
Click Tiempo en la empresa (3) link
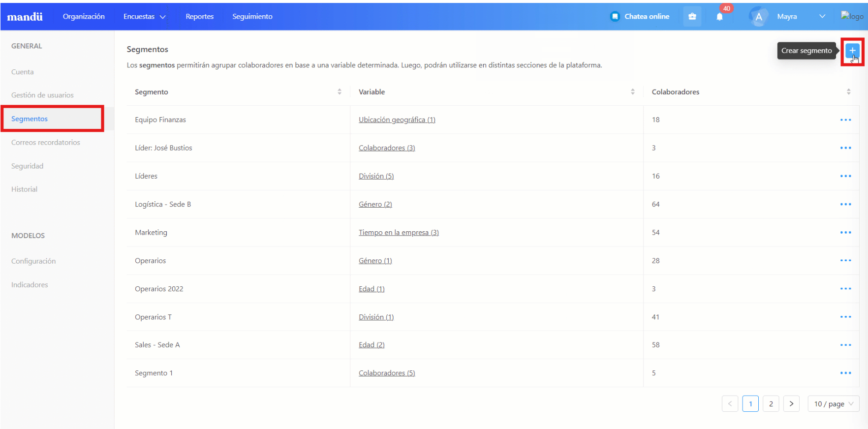coord(399,233)
